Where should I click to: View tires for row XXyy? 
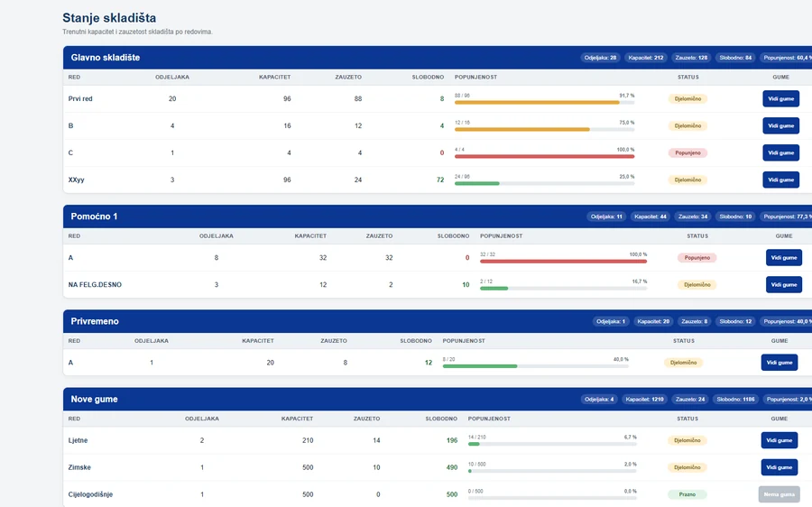[x=780, y=180]
